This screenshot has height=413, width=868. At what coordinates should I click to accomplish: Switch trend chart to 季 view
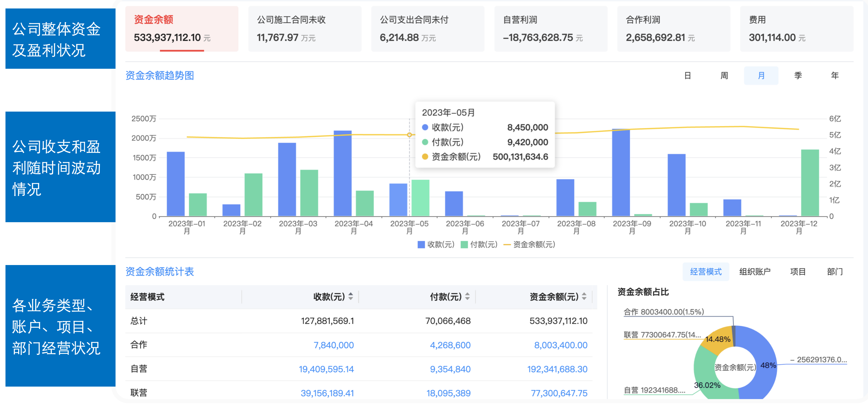coord(798,75)
